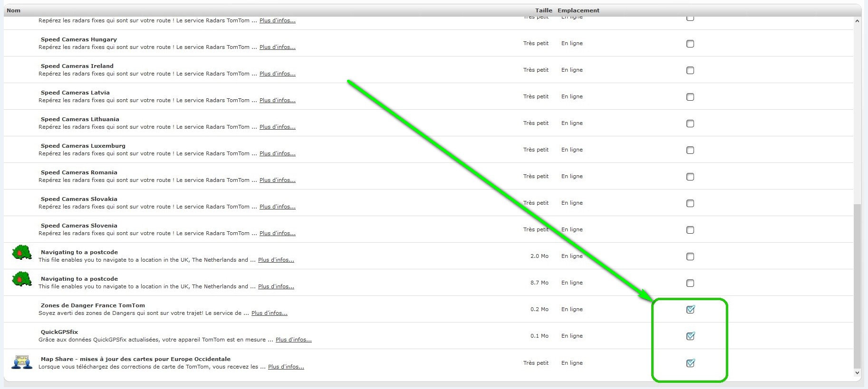The width and height of the screenshot is (868, 389).
Task: Tick the checkbox for the 8.7 Mo postcode file
Action: point(690,283)
